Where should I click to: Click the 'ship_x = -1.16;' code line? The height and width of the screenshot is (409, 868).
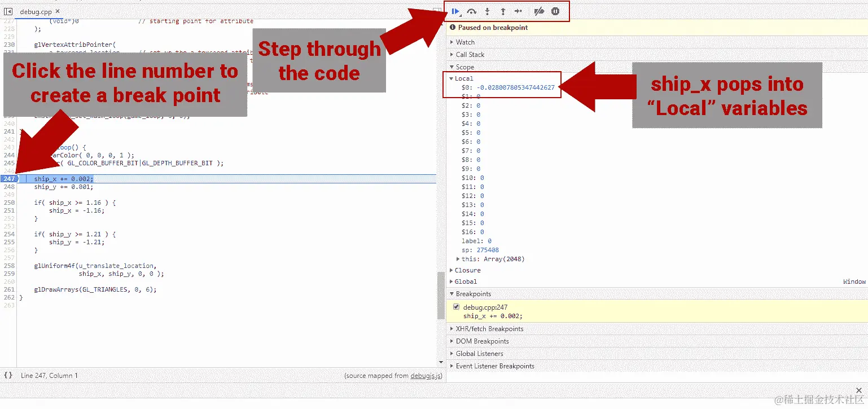(77, 210)
